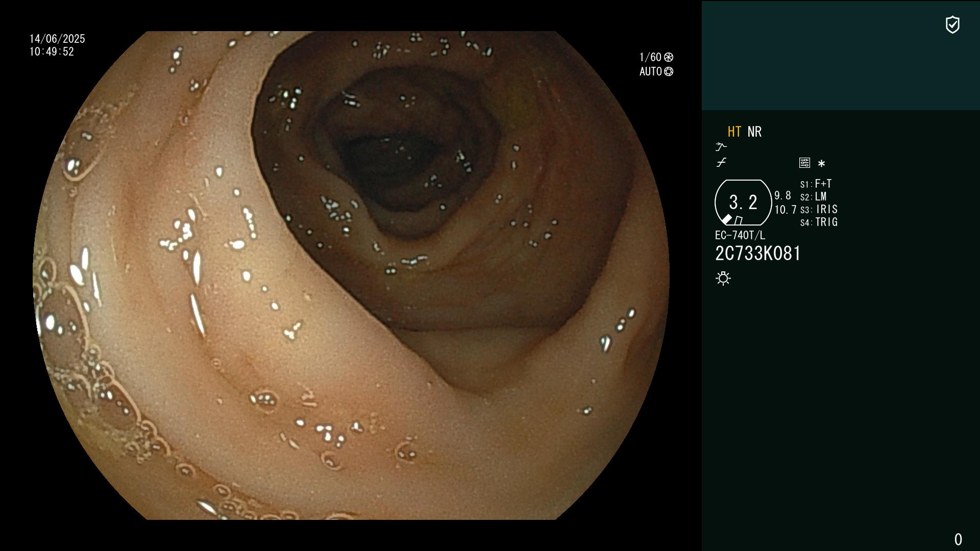This screenshot has width=980, height=551.
Task: Click the S4: TRIG switch assignment
Action: point(819,222)
